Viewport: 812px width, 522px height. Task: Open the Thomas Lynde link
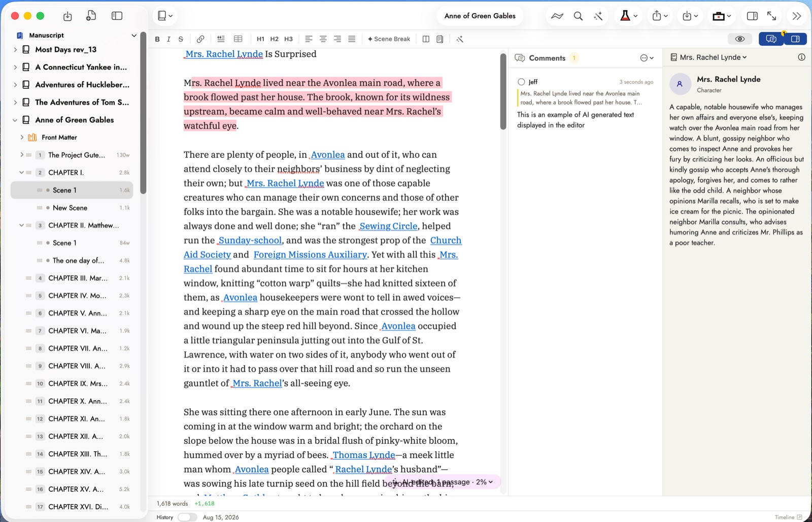363,455
